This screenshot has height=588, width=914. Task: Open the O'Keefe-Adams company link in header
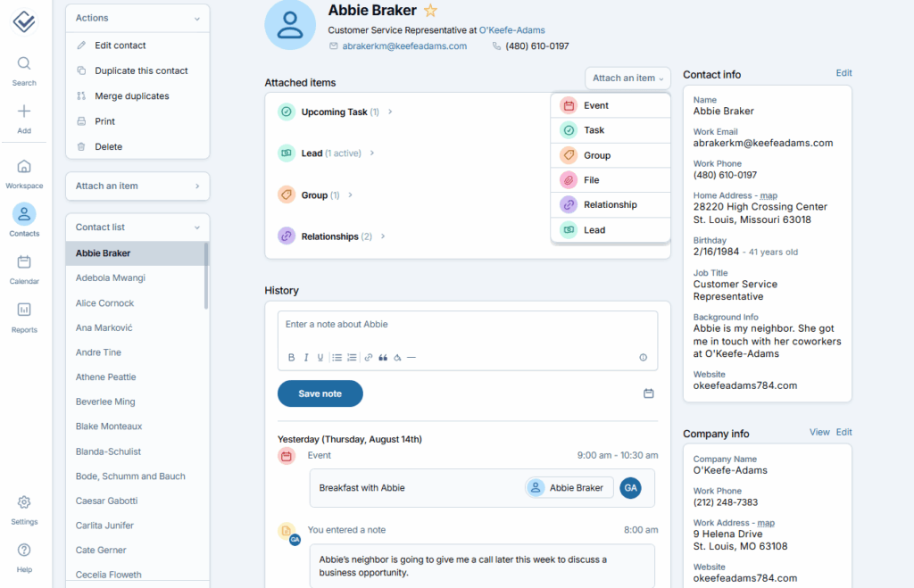point(511,30)
